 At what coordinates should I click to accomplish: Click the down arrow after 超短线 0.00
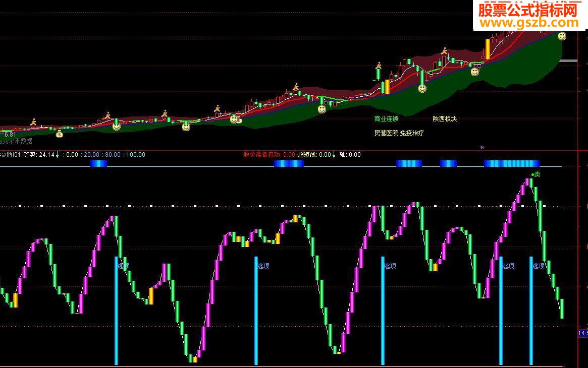point(334,155)
